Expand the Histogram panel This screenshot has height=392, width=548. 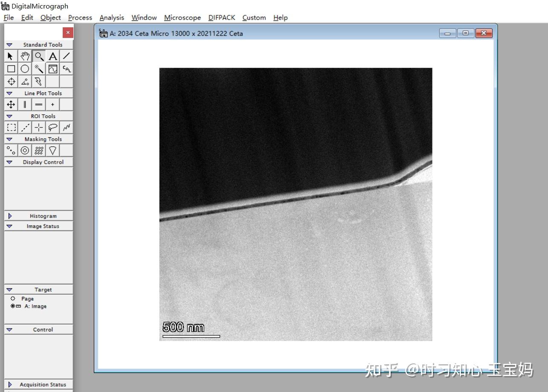10,216
